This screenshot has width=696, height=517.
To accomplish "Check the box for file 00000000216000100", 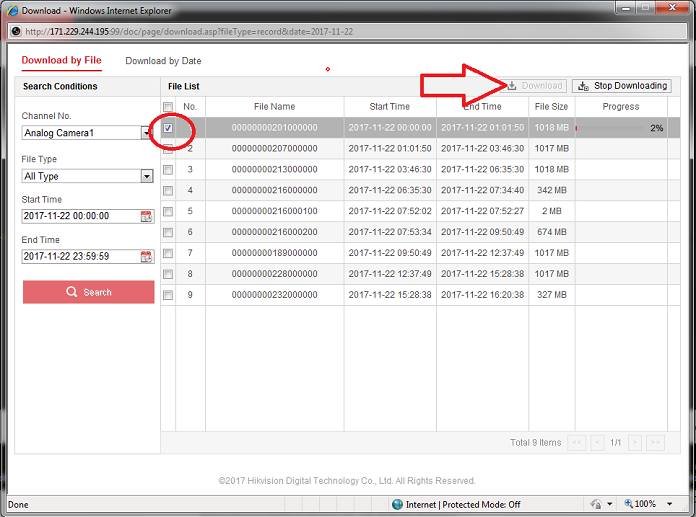I will (168, 211).
